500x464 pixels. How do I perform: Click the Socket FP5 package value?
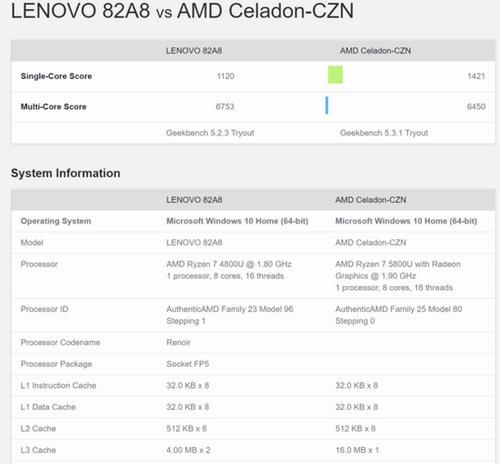(188, 364)
